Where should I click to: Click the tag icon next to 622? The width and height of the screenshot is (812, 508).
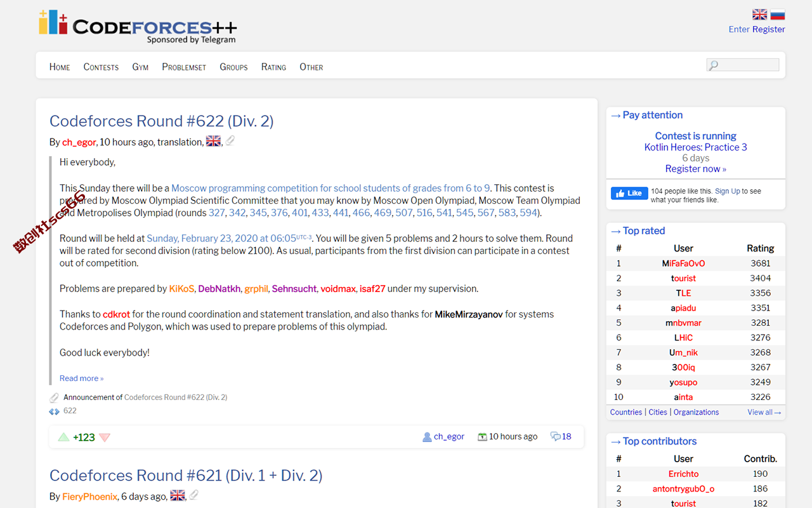click(55, 411)
